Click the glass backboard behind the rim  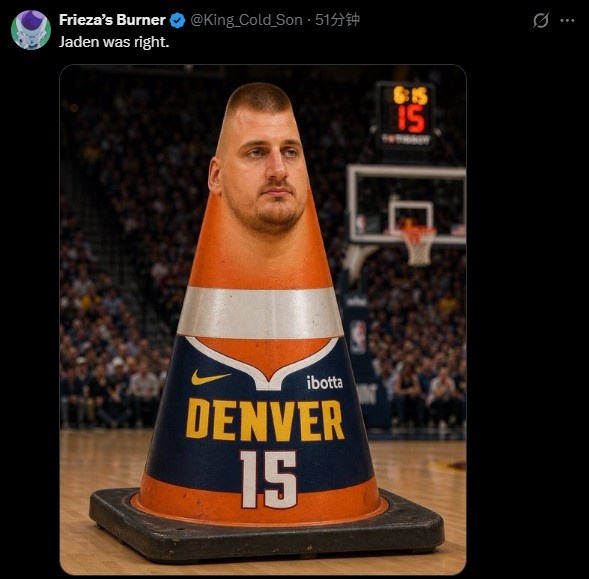click(x=408, y=203)
